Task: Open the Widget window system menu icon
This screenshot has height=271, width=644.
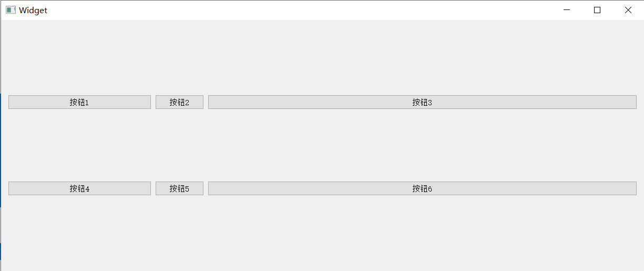Action: coord(11,10)
